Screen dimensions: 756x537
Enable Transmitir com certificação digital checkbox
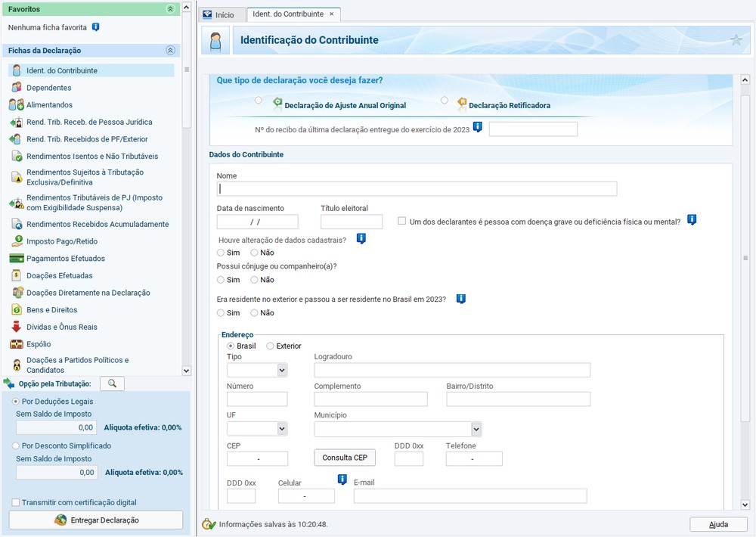[x=16, y=502]
